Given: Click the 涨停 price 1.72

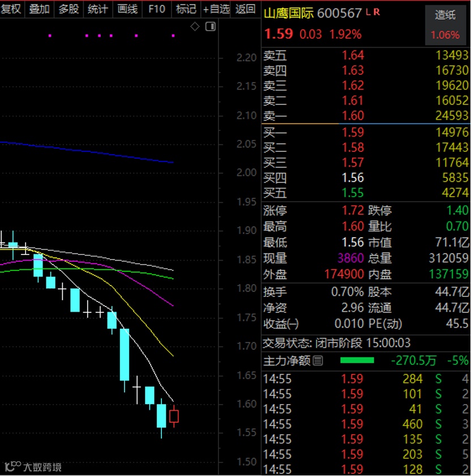Looking at the screenshot, I should [353, 210].
